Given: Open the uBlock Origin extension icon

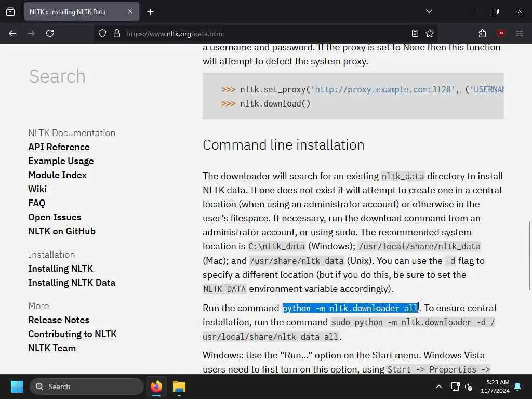Looking at the screenshot, I should coord(500,33).
